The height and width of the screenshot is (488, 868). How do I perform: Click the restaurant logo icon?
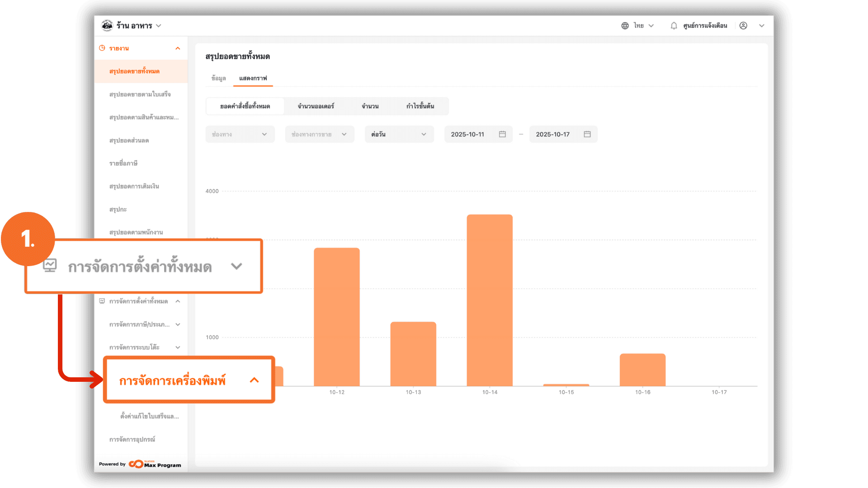107,25
